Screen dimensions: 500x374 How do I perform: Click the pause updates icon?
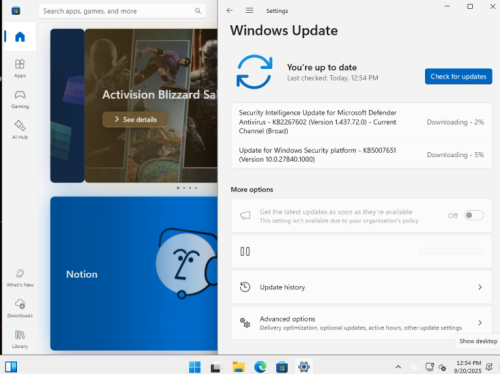[x=245, y=251]
